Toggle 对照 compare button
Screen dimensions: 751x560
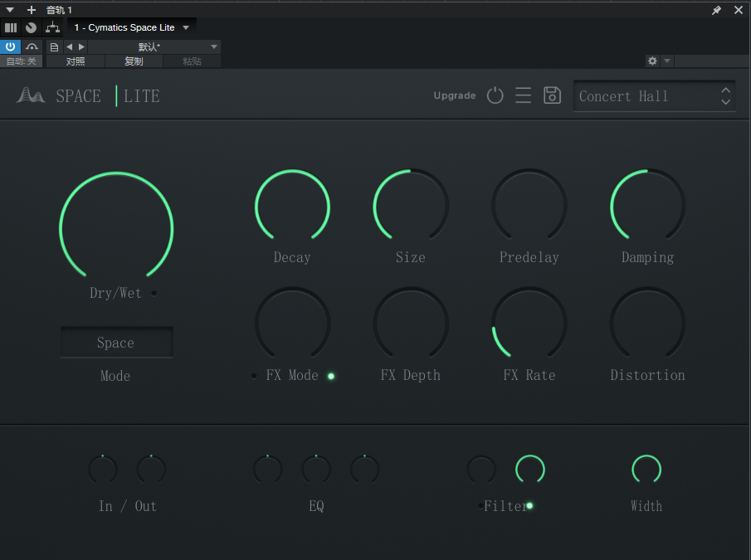[76, 61]
